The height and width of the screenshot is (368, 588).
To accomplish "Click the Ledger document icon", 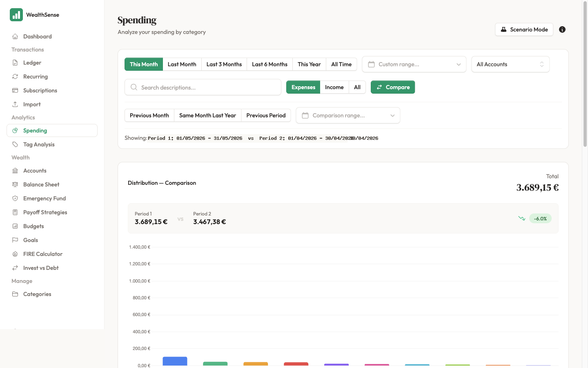I will click(x=15, y=63).
